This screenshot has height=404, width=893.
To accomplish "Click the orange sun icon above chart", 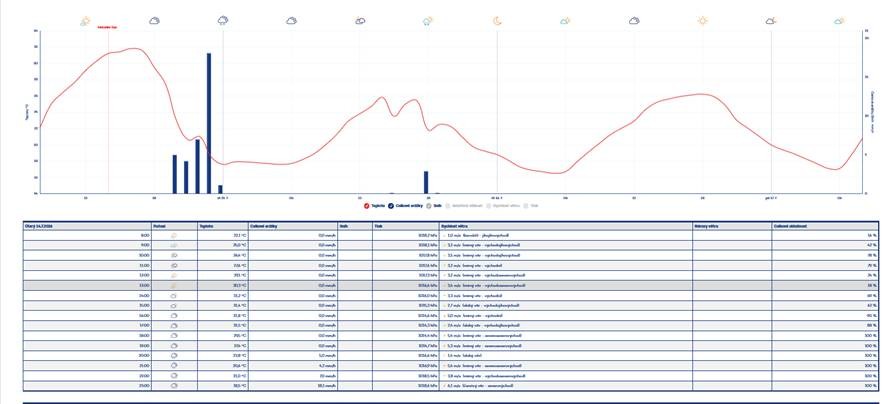I will (702, 21).
